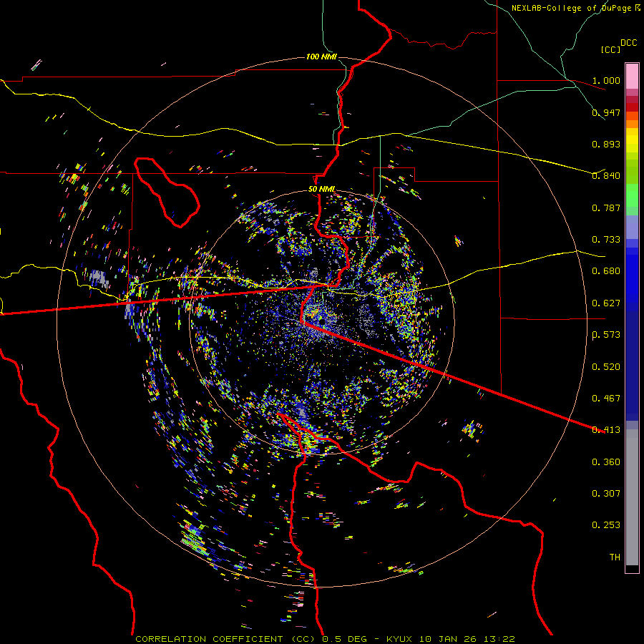This screenshot has width=644, height=644.
Task: Pick the pink swatch on the color bar
Action: [632, 76]
